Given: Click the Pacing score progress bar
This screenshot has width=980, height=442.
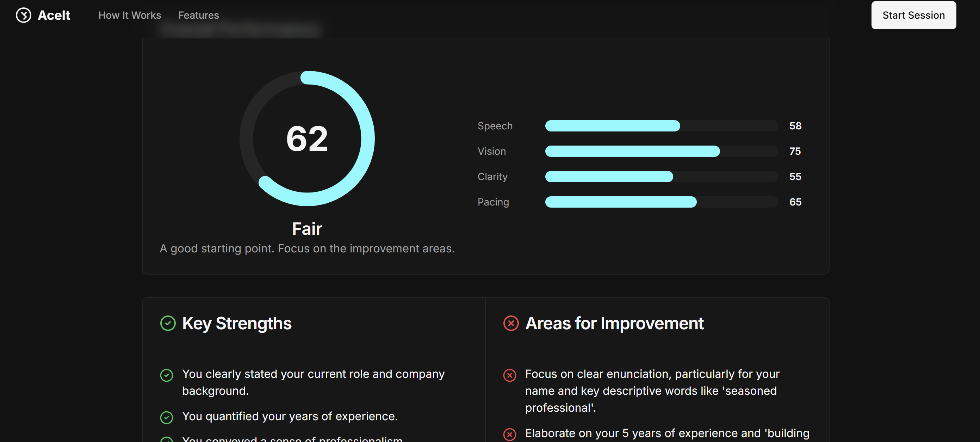Looking at the screenshot, I should point(661,202).
